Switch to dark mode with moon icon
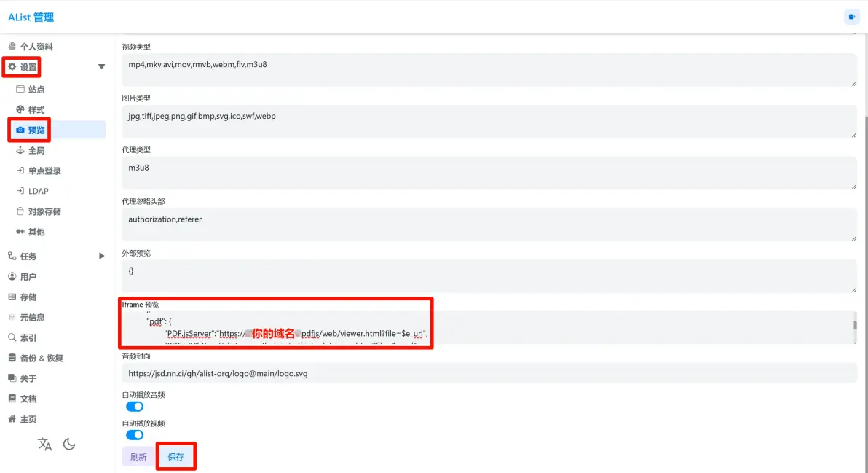The height and width of the screenshot is (473, 868). [70, 445]
